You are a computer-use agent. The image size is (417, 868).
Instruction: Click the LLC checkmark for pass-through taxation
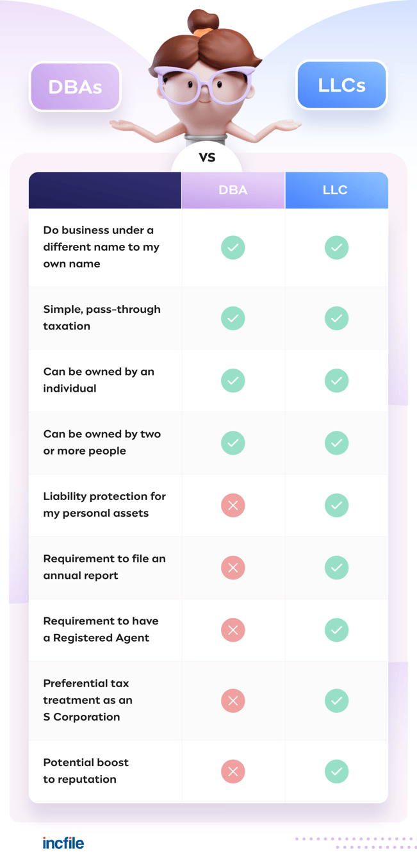pos(336,318)
